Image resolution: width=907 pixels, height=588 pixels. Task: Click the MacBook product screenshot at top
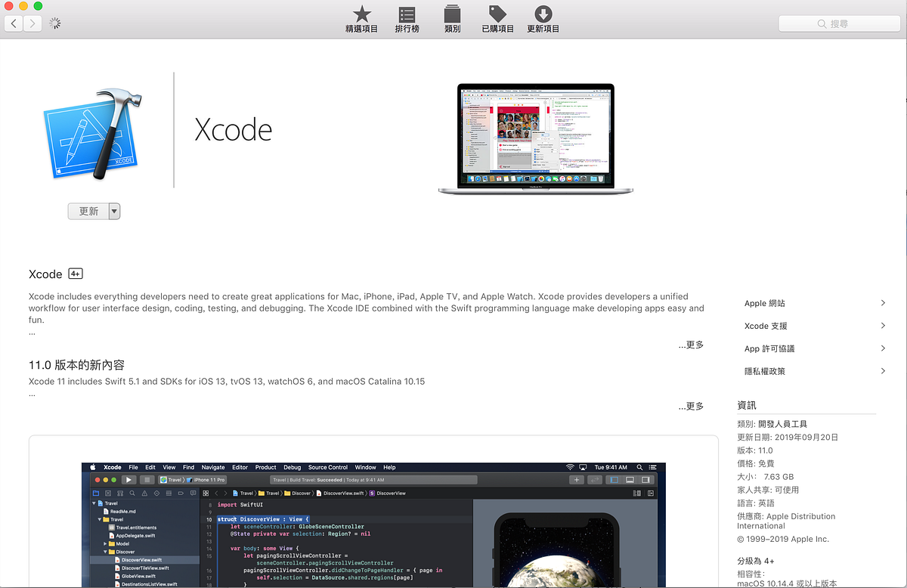coord(535,136)
